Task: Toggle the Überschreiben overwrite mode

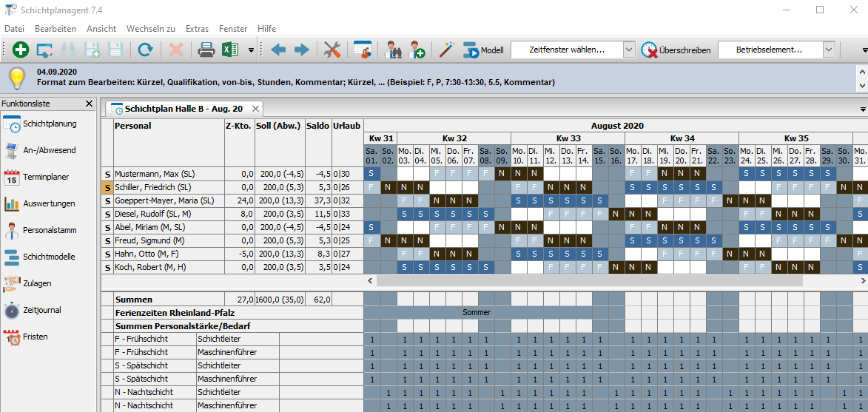Action: coord(676,50)
